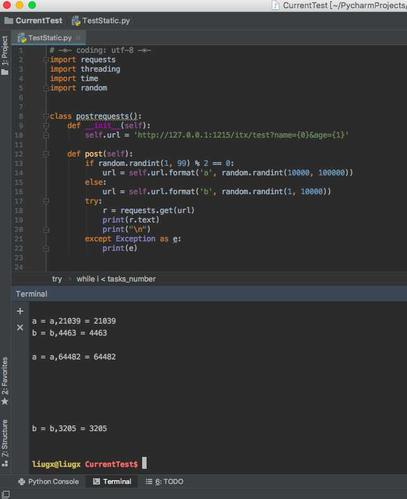The width and height of the screenshot is (407, 499).
Task: Click 'except Exception as e:' line
Action: (133, 239)
